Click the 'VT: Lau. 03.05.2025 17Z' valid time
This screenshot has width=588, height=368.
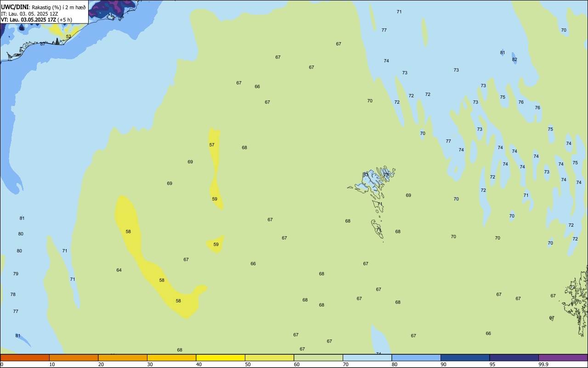coord(28,19)
